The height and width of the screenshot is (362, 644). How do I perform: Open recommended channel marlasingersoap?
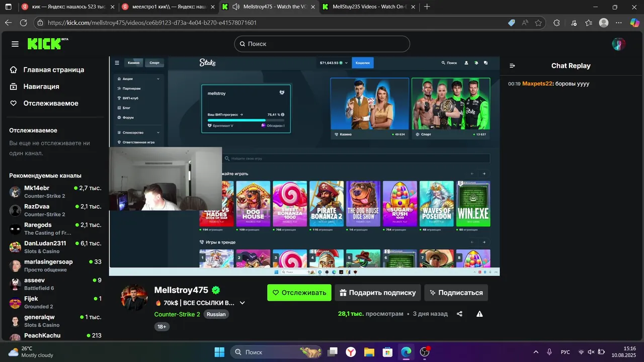coord(55,265)
